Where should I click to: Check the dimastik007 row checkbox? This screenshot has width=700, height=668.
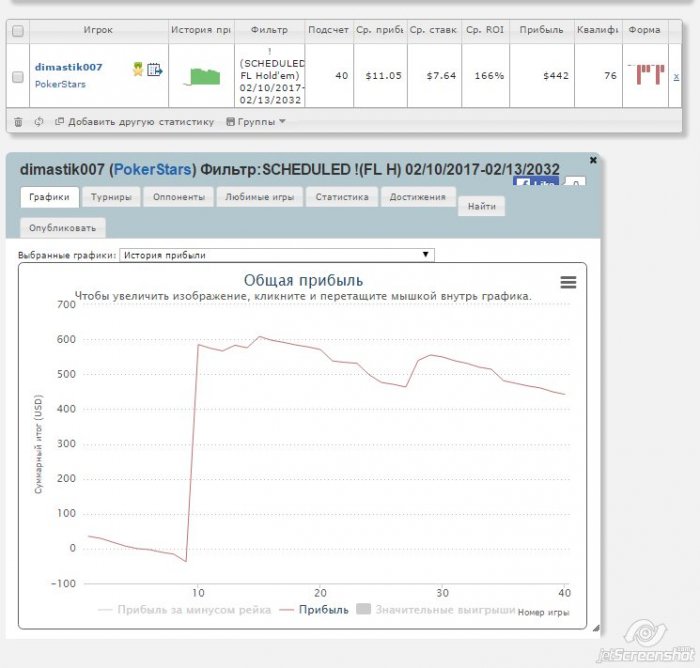18,77
